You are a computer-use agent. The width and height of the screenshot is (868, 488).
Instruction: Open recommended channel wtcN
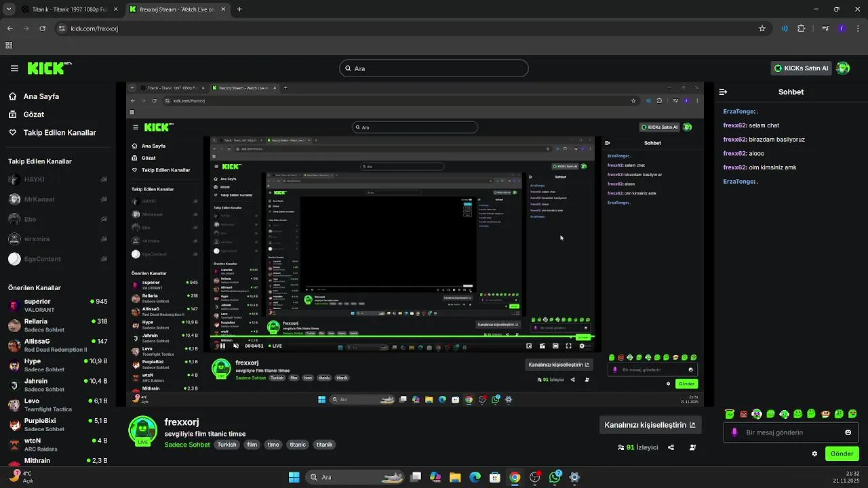tap(58, 445)
